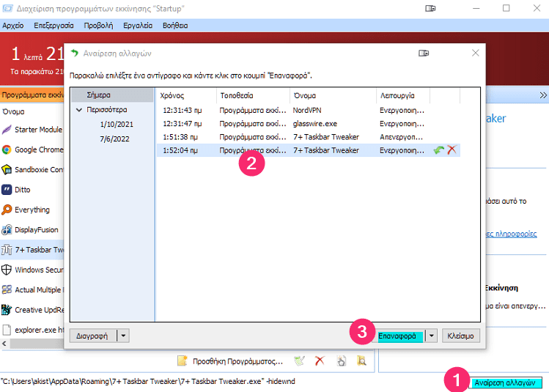The width and height of the screenshot is (549, 392).
Task: Close the Undo changes dialog with X
Action: 476,53
